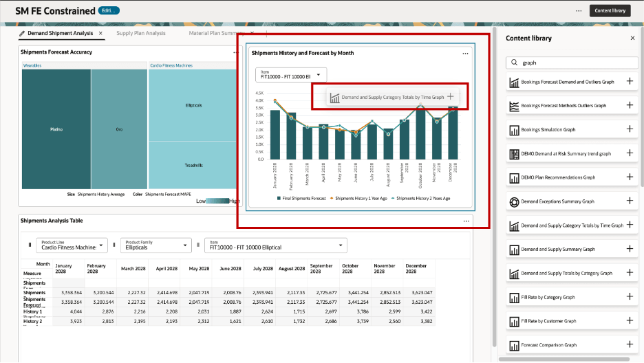Add DEMO Demand at Risk Summary trend graph
The image size is (644, 363).
tap(630, 153)
